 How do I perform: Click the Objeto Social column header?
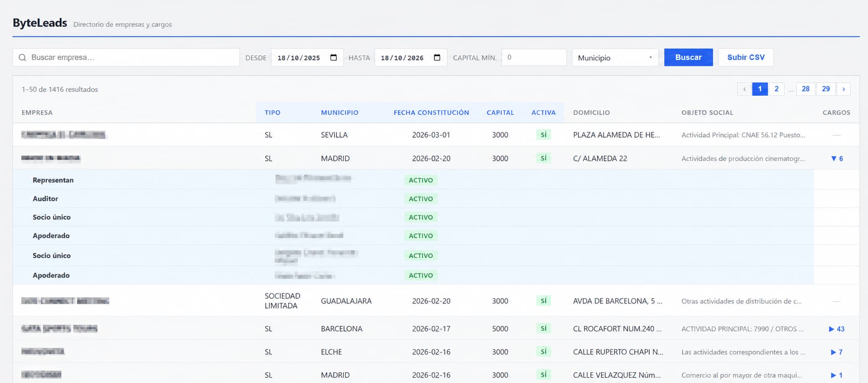[x=707, y=113]
